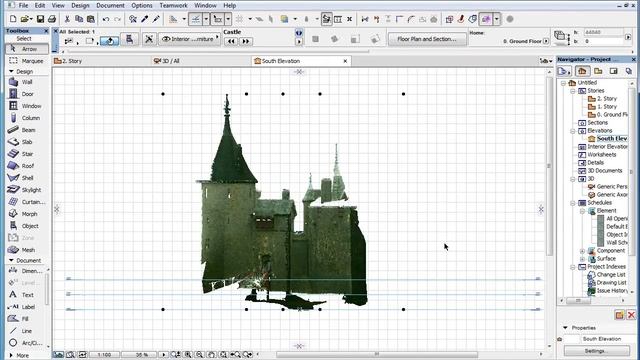The height and width of the screenshot is (360, 640).
Task: Open the File menu
Action: click(x=23, y=6)
